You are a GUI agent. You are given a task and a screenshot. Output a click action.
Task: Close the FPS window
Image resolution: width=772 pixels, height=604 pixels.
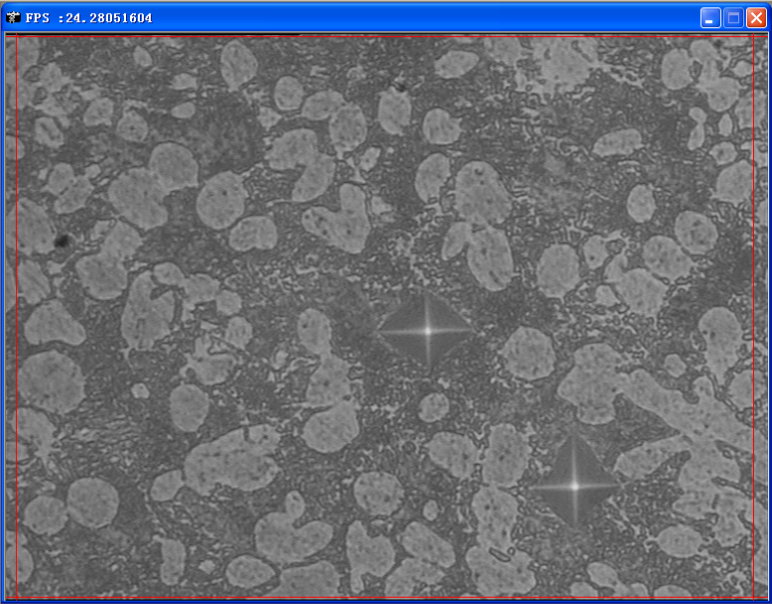[x=756, y=18]
